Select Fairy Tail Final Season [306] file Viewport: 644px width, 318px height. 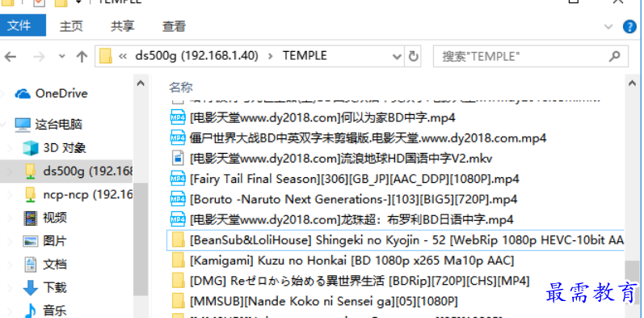pos(355,179)
